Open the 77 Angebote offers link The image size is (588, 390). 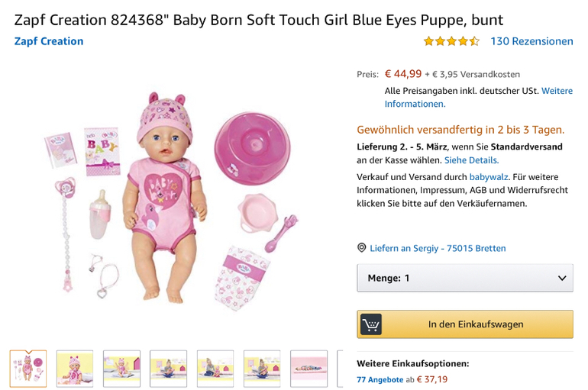point(380,379)
